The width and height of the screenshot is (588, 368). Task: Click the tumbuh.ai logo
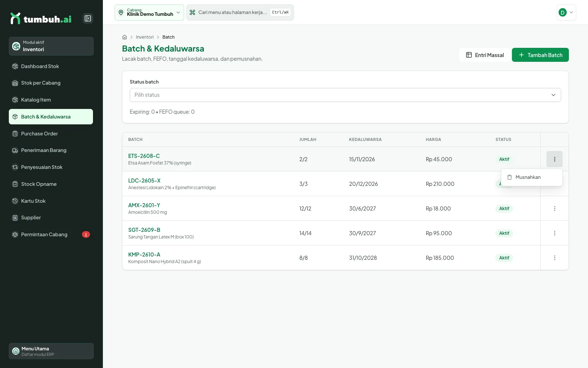(x=41, y=18)
